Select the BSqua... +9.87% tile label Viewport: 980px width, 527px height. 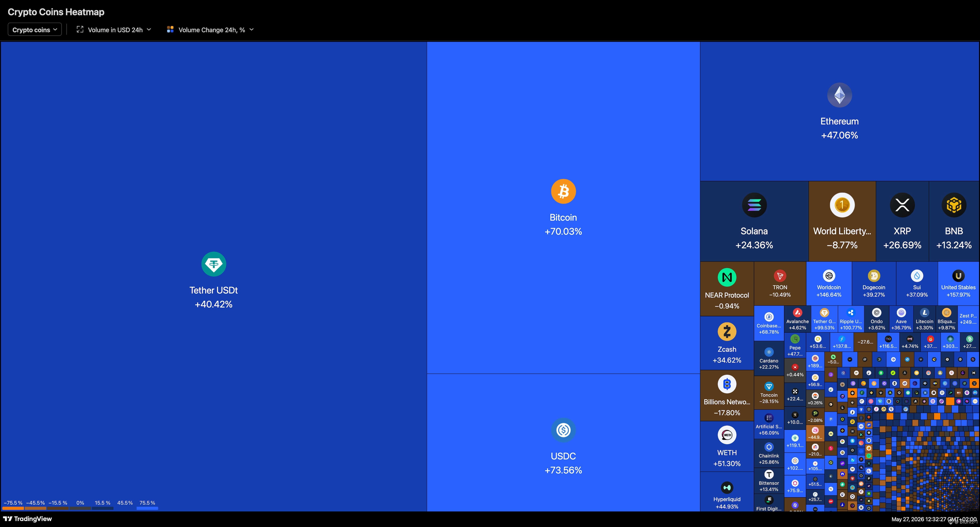(x=947, y=324)
